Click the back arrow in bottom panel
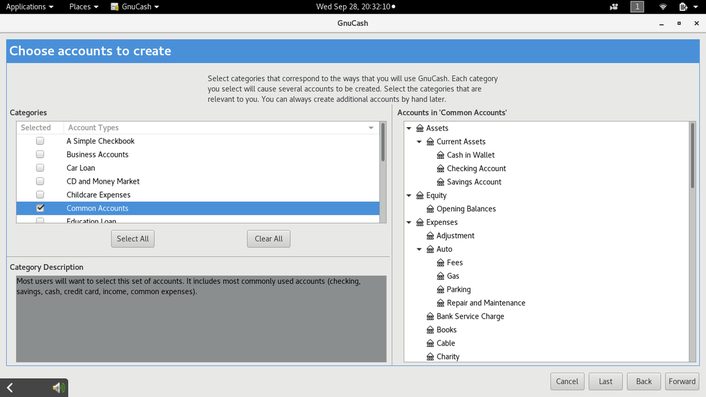The image size is (706, 397). point(10,388)
